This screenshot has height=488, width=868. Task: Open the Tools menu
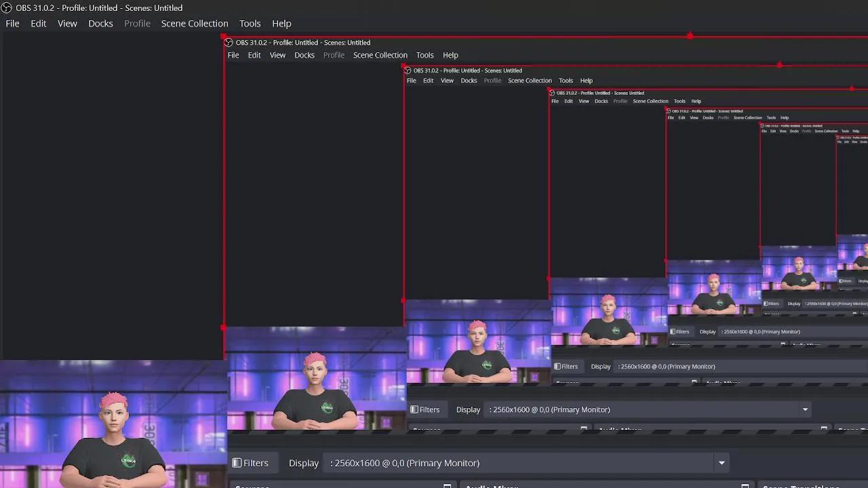pos(250,23)
